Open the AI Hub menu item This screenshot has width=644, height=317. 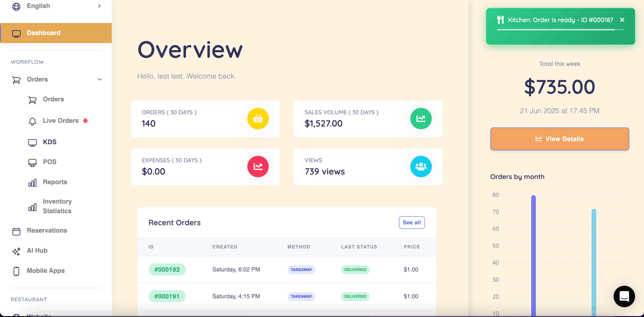click(x=37, y=250)
